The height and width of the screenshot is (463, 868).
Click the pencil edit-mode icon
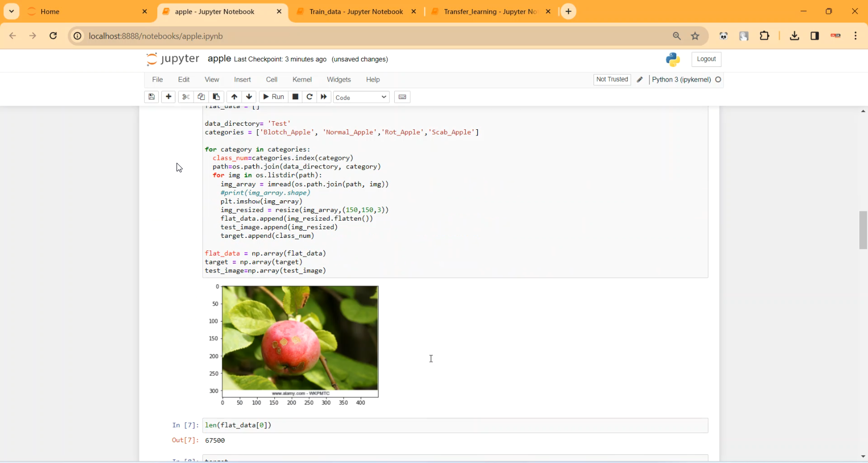click(x=640, y=80)
